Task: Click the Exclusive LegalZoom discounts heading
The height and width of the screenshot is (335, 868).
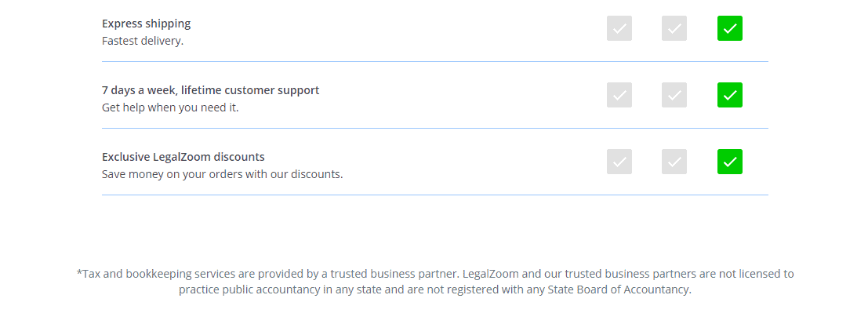Action: point(183,156)
